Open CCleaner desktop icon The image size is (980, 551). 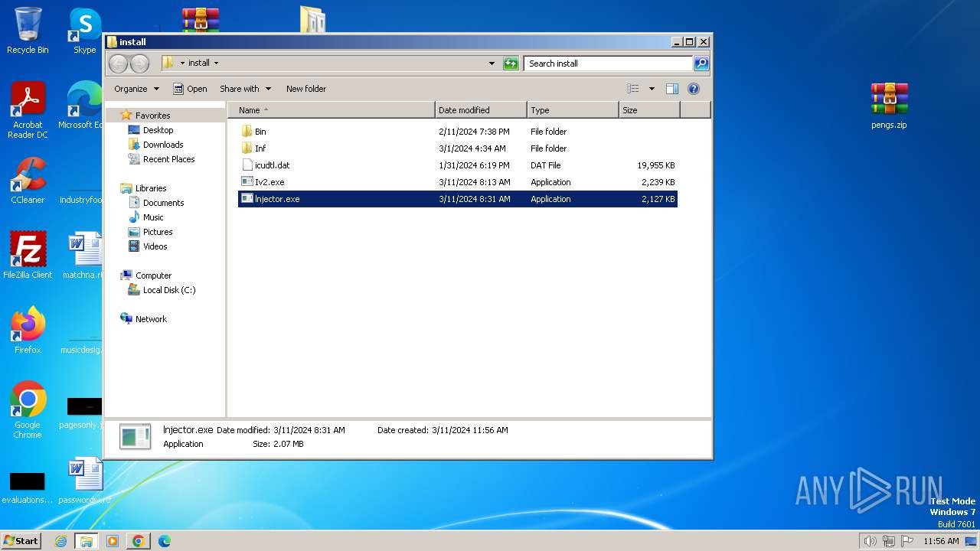point(28,181)
